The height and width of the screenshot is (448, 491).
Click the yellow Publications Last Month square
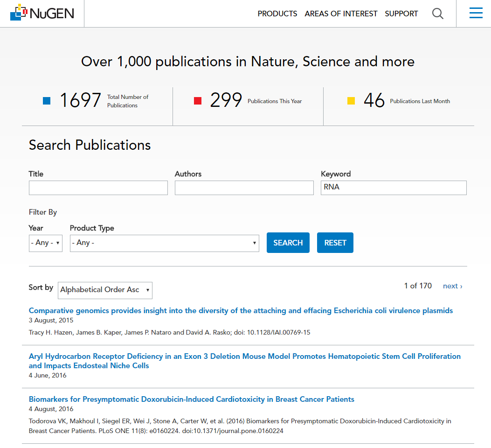tap(351, 101)
